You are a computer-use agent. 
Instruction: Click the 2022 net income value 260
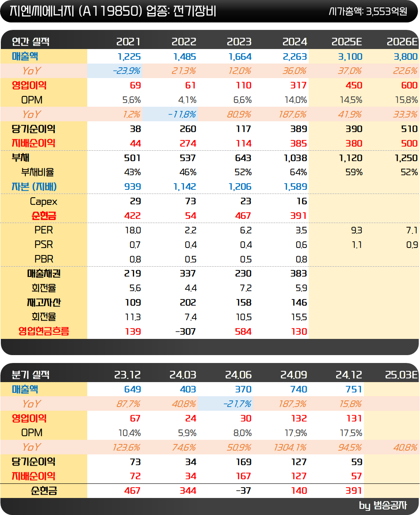[188, 129]
